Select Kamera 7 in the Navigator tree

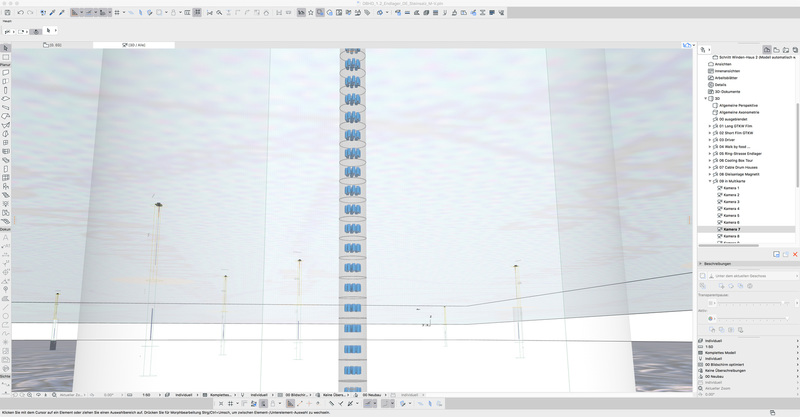(731, 229)
